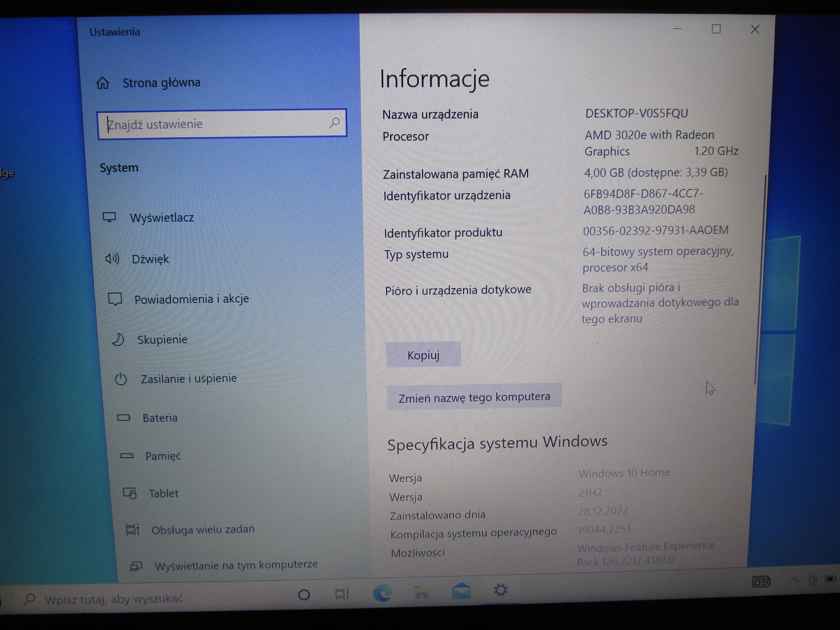
Task: Click the Pamięć storage icon
Action: click(x=127, y=456)
